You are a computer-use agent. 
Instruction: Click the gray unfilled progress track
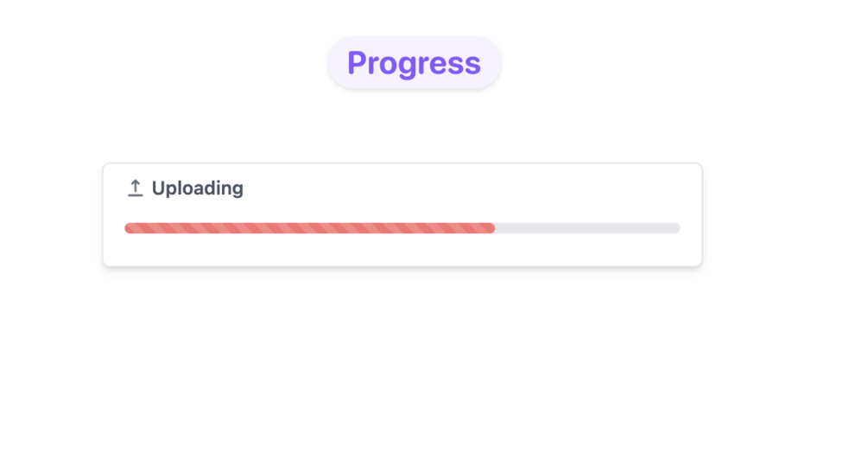[x=587, y=228]
